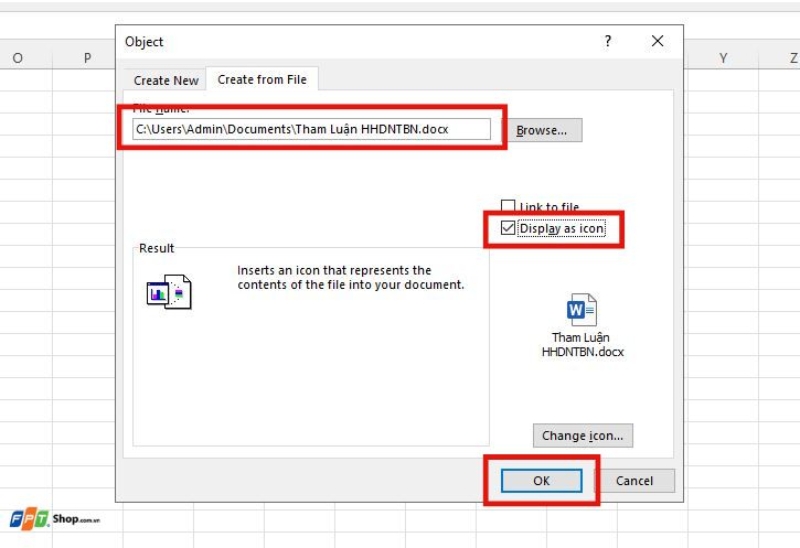Select the Create from File tab

pyautogui.click(x=262, y=80)
